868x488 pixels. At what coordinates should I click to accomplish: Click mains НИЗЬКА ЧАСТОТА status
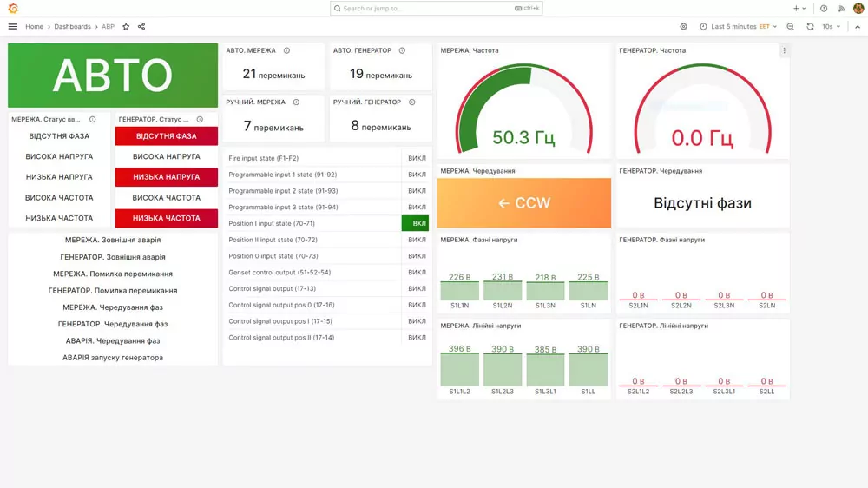(x=59, y=218)
